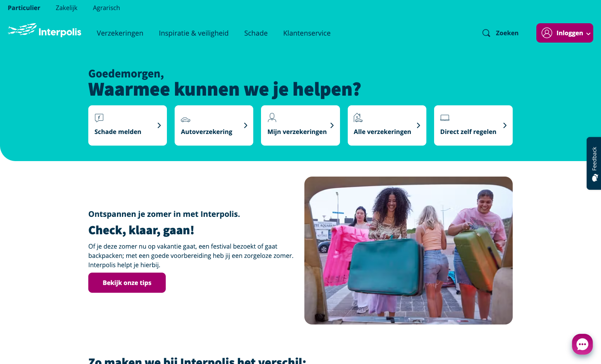Image resolution: width=601 pixels, height=364 pixels.
Task: Switch to the Agrarisch tab
Action: coord(106,8)
